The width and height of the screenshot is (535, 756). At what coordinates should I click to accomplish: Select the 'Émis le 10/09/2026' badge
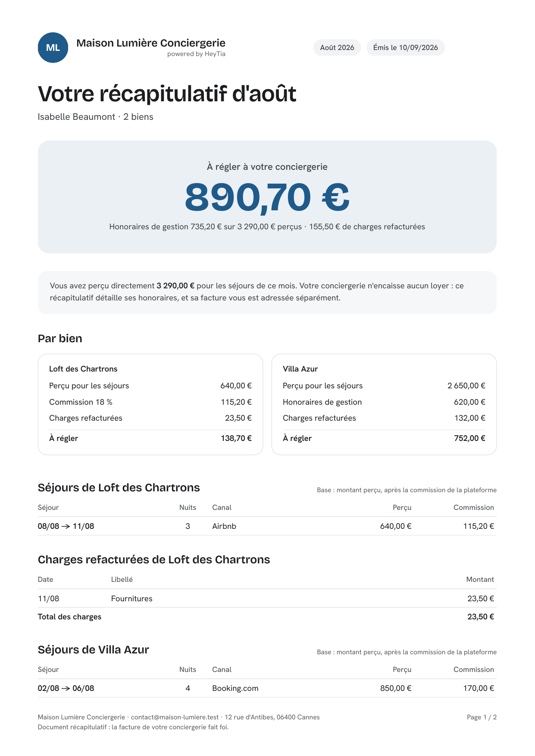tap(406, 47)
